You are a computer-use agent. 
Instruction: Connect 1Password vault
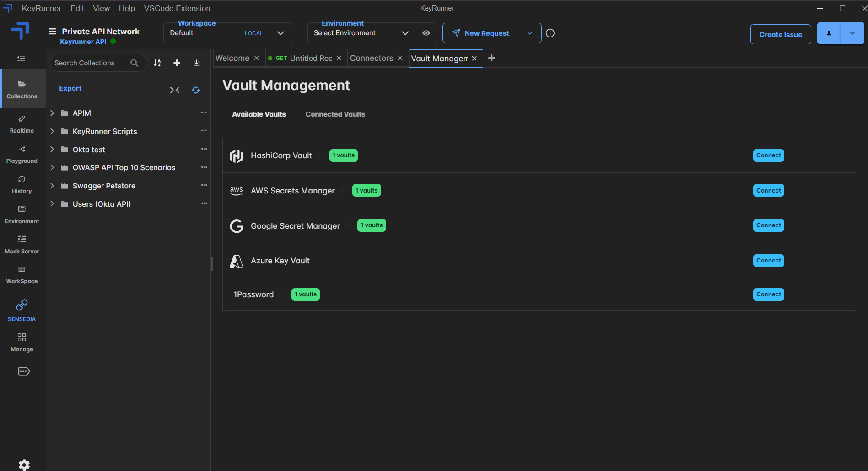[769, 294]
